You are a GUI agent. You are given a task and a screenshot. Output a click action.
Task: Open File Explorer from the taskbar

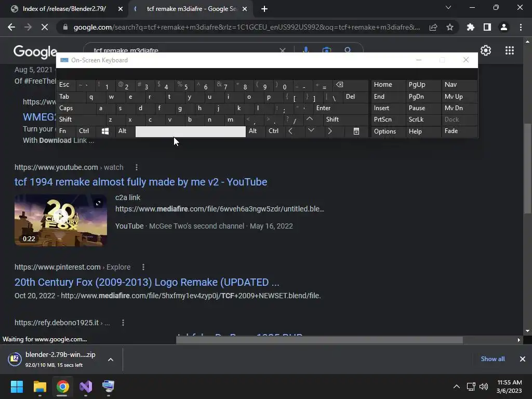click(x=39, y=387)
